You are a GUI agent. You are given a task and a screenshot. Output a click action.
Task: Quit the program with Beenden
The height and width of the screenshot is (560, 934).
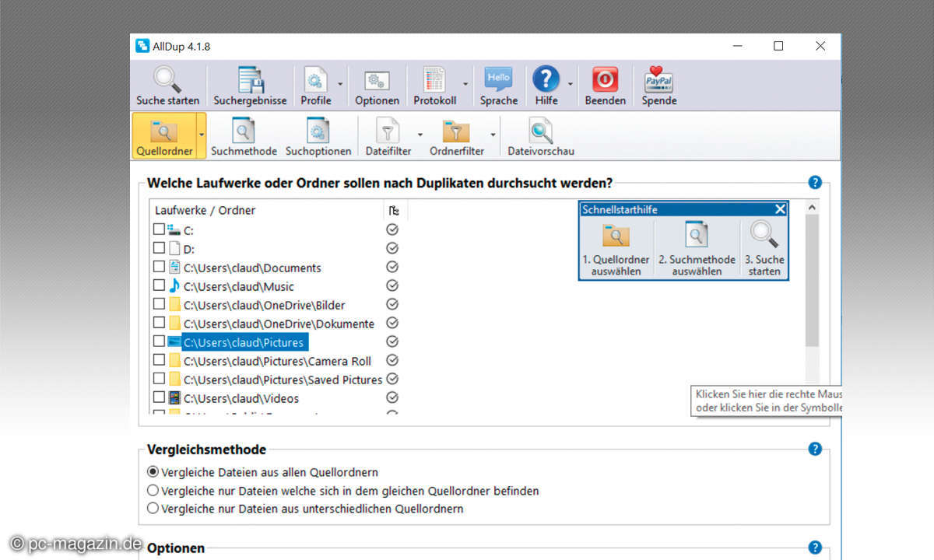point(606,86)
